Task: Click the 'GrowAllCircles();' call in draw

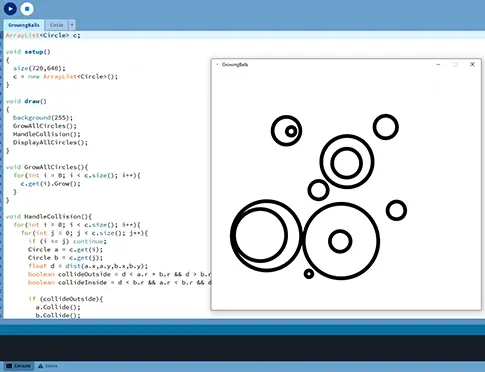Action: 45,126
